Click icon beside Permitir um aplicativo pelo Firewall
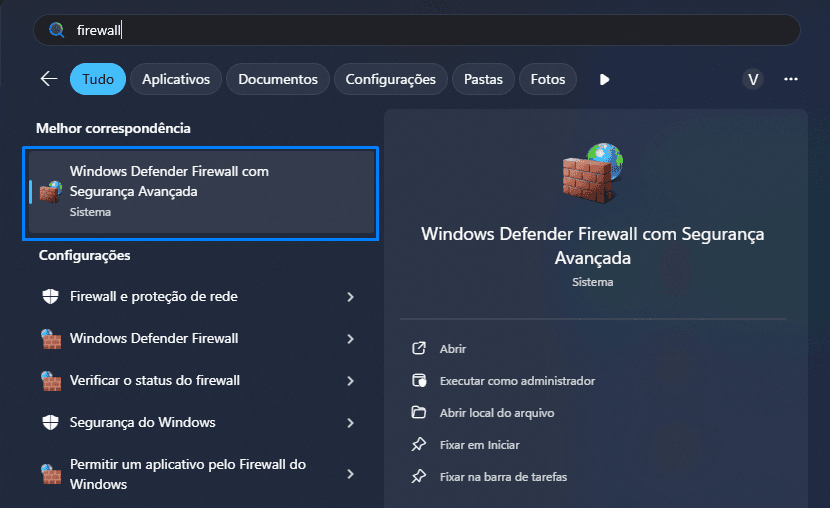830x508 pixels. 51,474
